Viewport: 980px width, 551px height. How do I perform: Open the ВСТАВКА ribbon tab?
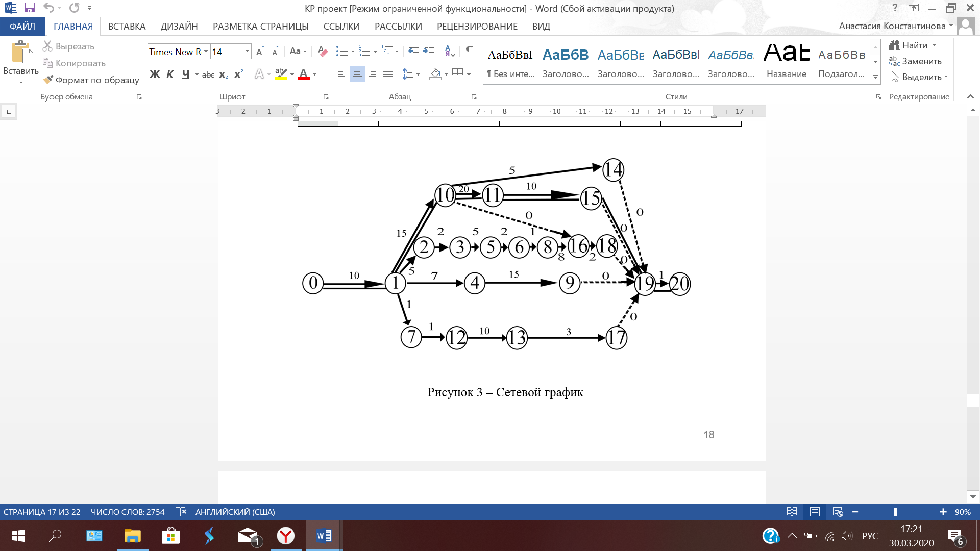click(x=127, y=26)
